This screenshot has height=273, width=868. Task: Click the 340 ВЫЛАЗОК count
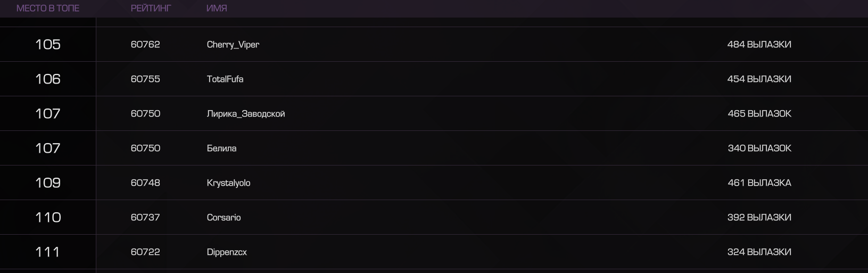[x=759, y=148]
